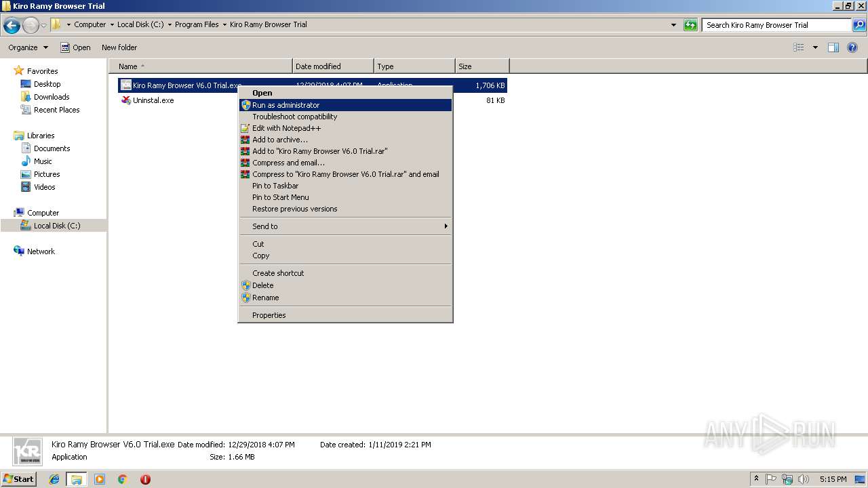This screenshot has width=868, height=488.
Task: Click the Uninstal.exe file icon
Action: 126,100
